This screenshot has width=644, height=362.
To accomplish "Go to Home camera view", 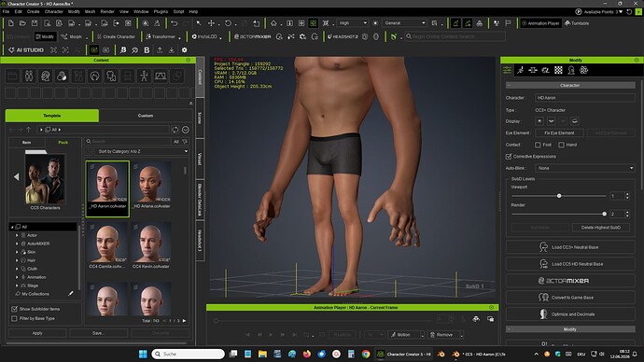I will [x=273, y=23].
